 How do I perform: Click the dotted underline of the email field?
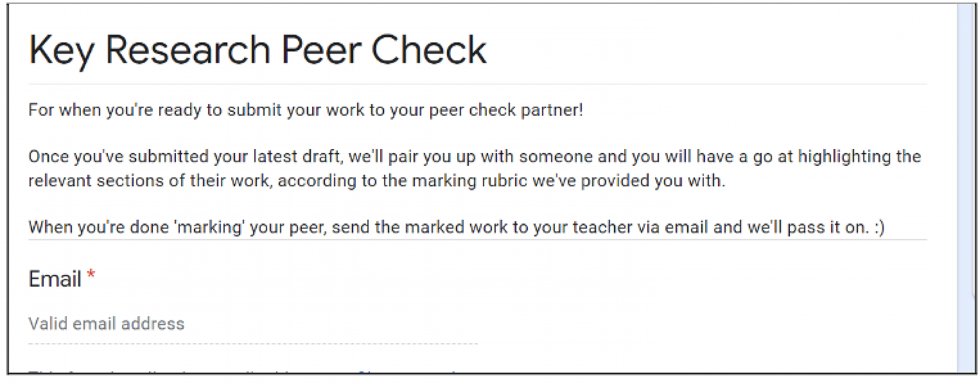(x=253, y=344)
